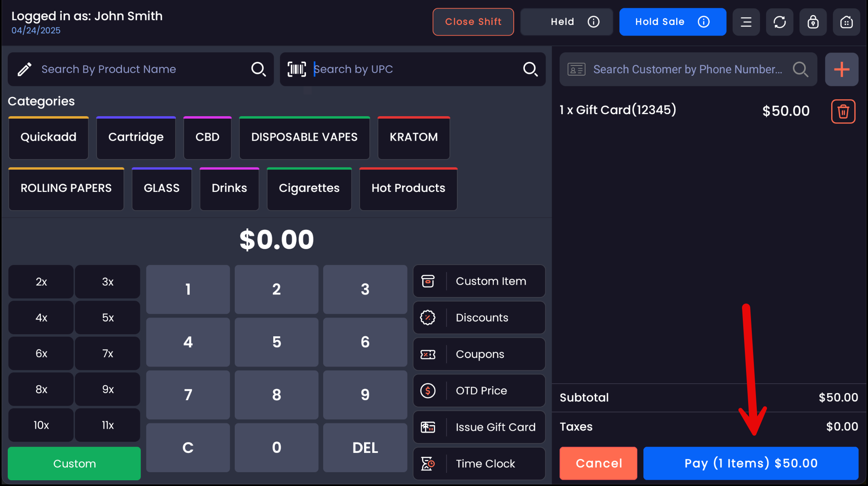Click Hold Sale info icon
Screen dimensions: 868x486
703,22
